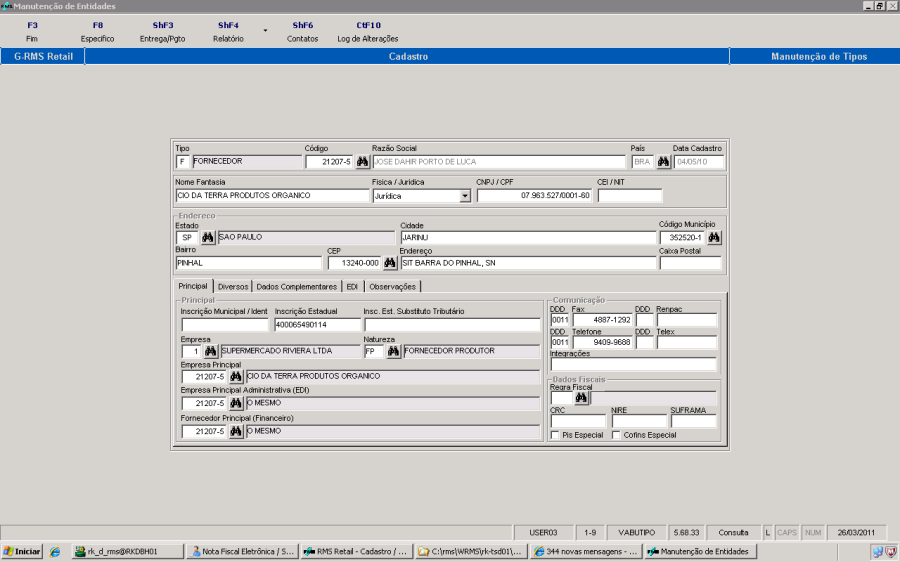The height and width of the screenshot is (562, 900).
Task: Open the Regra Fiscal lookup icon
Action: click(x=580, y=398)
